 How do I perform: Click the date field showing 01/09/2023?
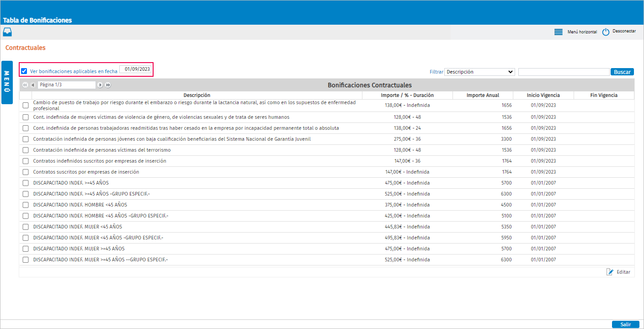(135, 69)
